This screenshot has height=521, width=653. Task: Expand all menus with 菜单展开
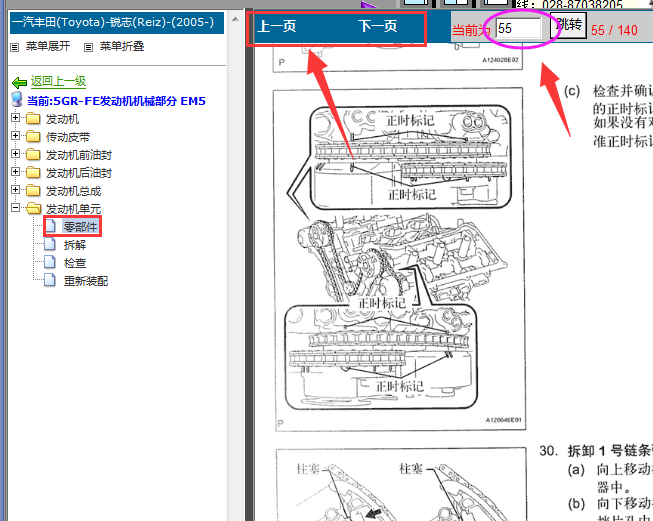pos(48,46)
